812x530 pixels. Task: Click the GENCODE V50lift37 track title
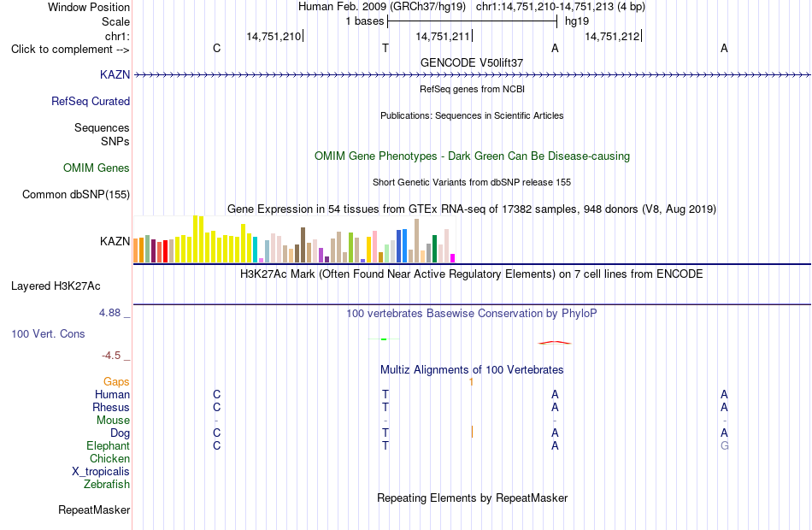[x=472, y=62]
